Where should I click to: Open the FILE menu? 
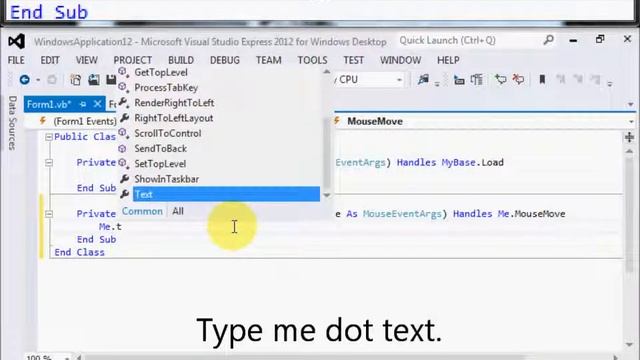tap(16, 60)
